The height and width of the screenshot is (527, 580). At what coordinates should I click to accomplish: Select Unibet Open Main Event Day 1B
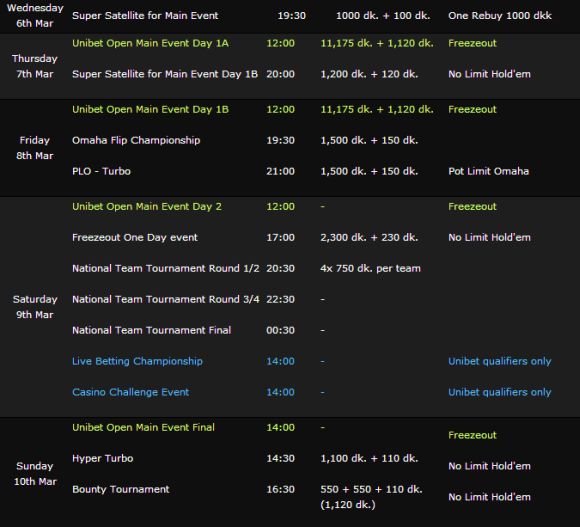150,109
